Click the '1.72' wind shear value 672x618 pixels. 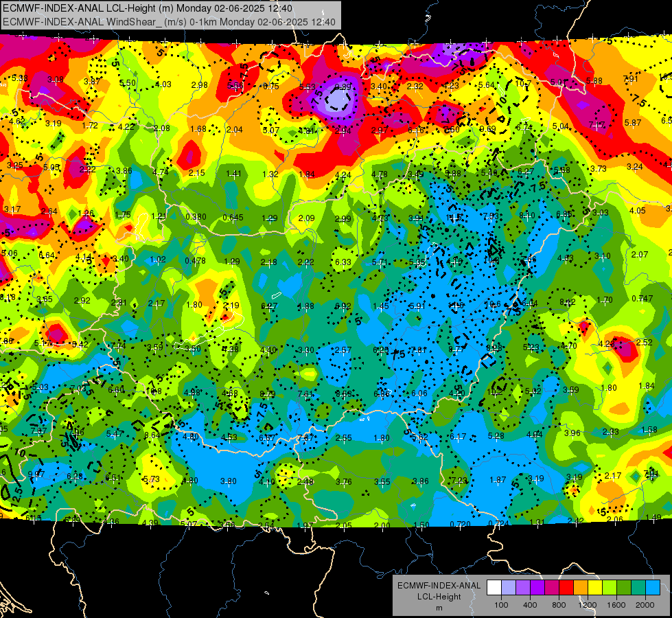click(x=89, y=126)
